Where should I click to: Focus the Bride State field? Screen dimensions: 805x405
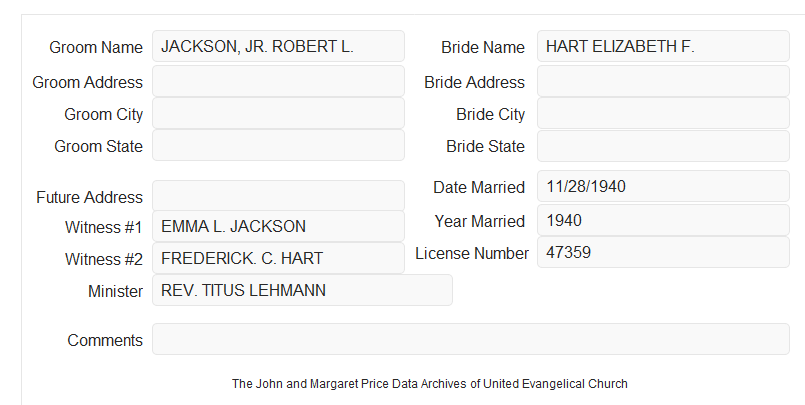pos(663,146)
